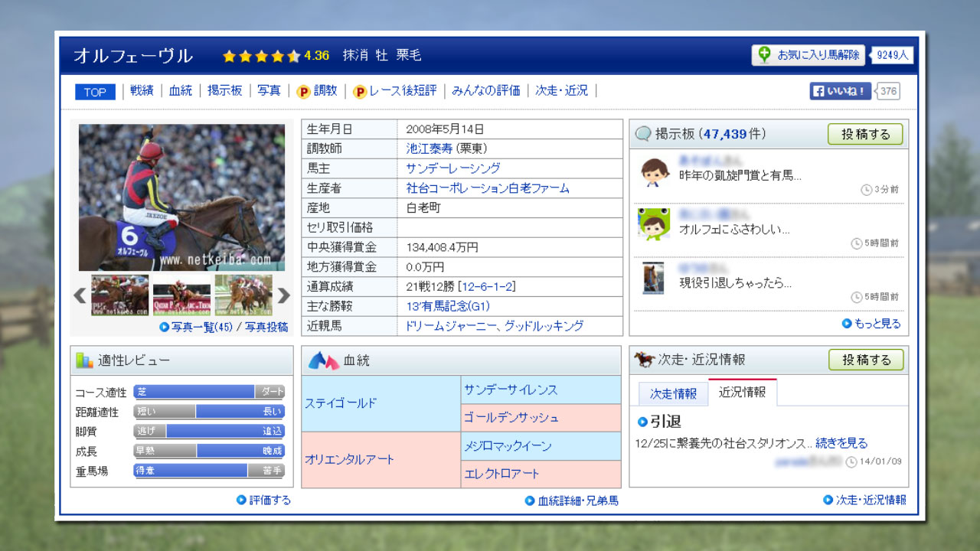Open sire link ステイゴールド
This screenshot has height=551, width=980.
pyautogui.click(x=341, y=403)
